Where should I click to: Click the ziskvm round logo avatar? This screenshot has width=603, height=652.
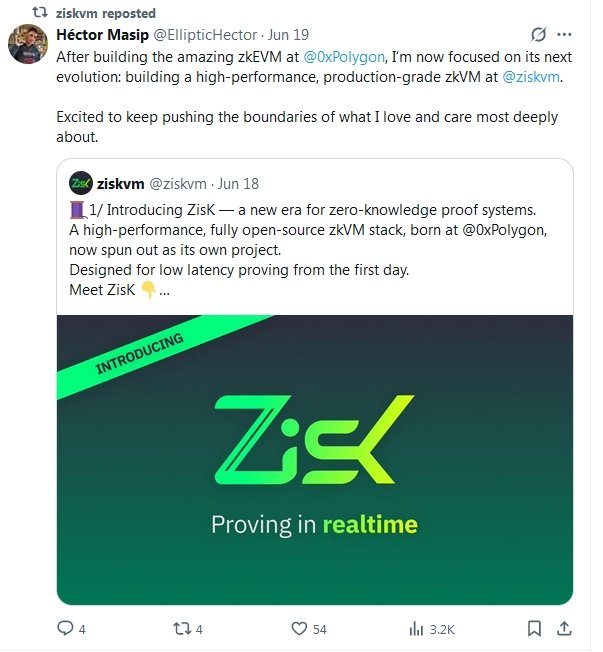[x=81, y=183]
